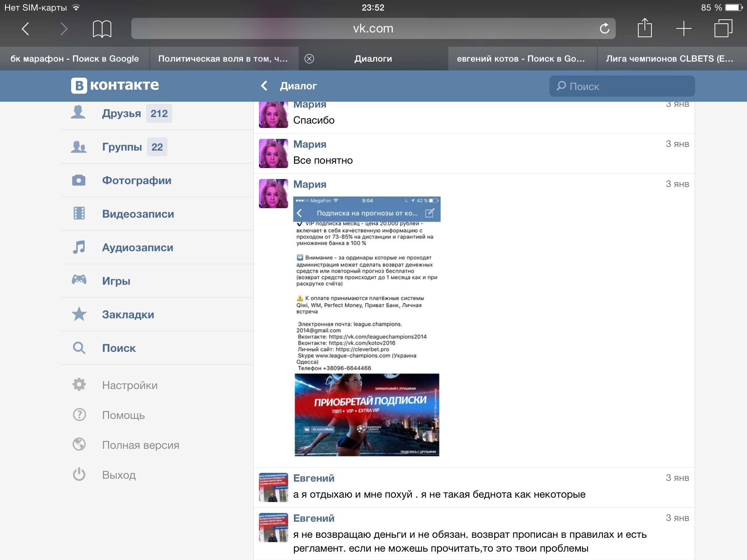
Task: Tap Евгений's avatar thumbnail
Action: [x=273, y=487]
